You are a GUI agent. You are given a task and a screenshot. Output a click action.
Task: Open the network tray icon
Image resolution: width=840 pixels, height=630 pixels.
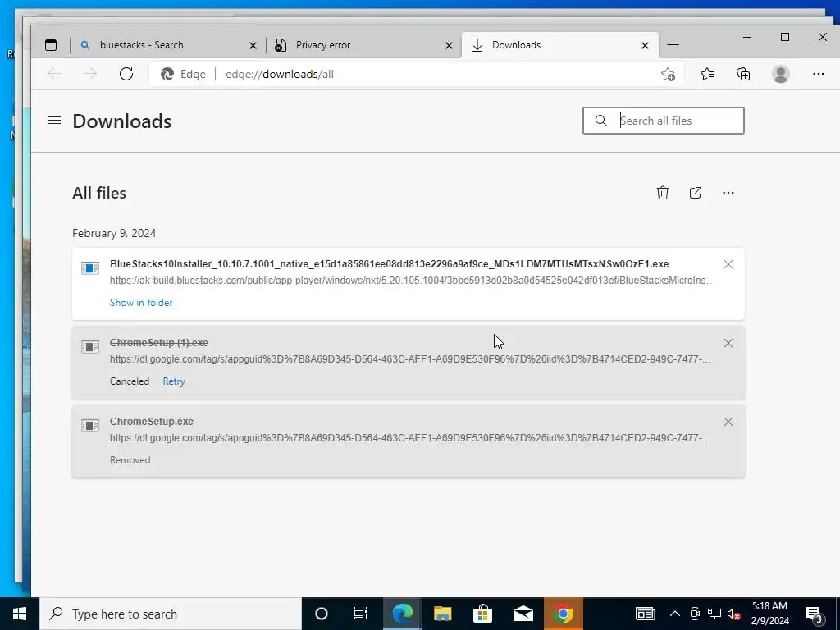tap(714, 614)
